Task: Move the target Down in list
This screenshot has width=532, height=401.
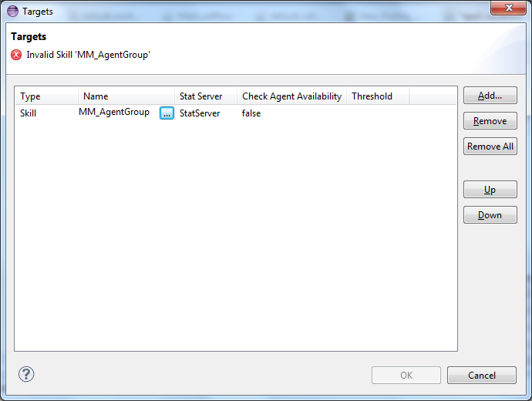Action: point(490,215)
